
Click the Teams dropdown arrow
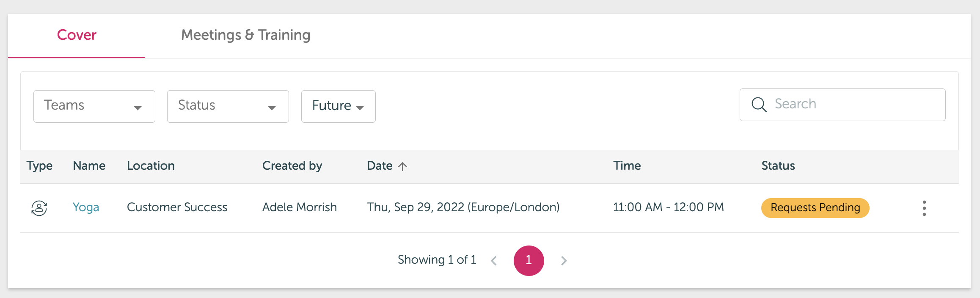(138, 108)
